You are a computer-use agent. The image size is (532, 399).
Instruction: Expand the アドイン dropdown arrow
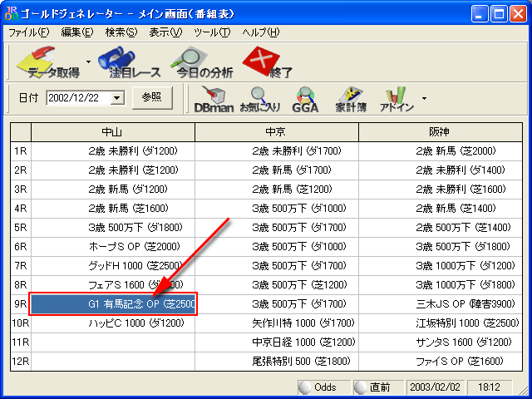[x=425, y=98]
